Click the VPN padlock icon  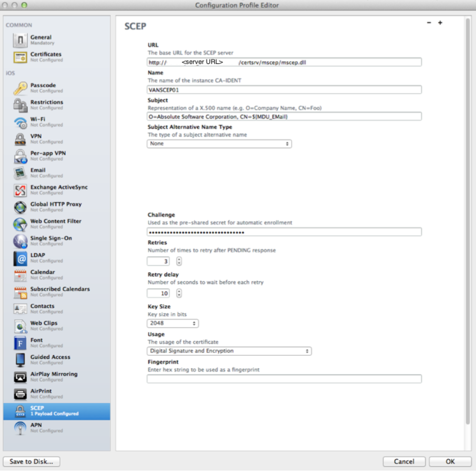[20, 139]
